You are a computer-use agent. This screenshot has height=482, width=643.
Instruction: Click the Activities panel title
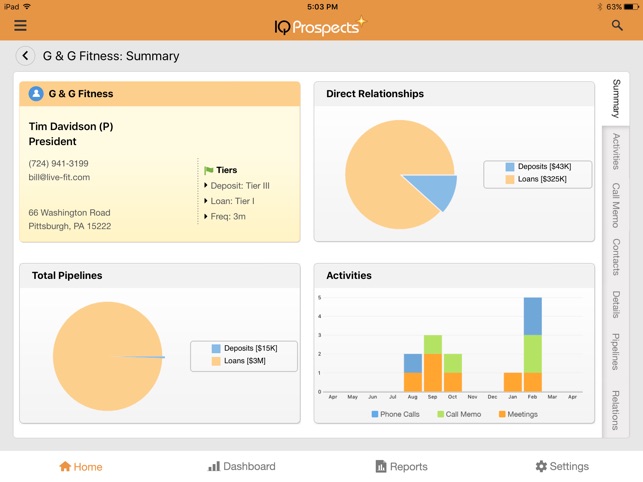(349, 275)
